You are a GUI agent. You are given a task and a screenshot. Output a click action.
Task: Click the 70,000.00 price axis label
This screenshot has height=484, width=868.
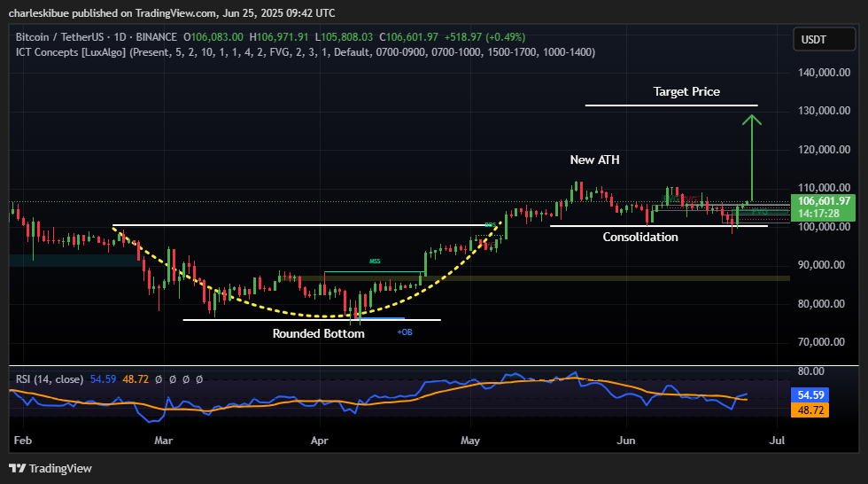(821, 341)
